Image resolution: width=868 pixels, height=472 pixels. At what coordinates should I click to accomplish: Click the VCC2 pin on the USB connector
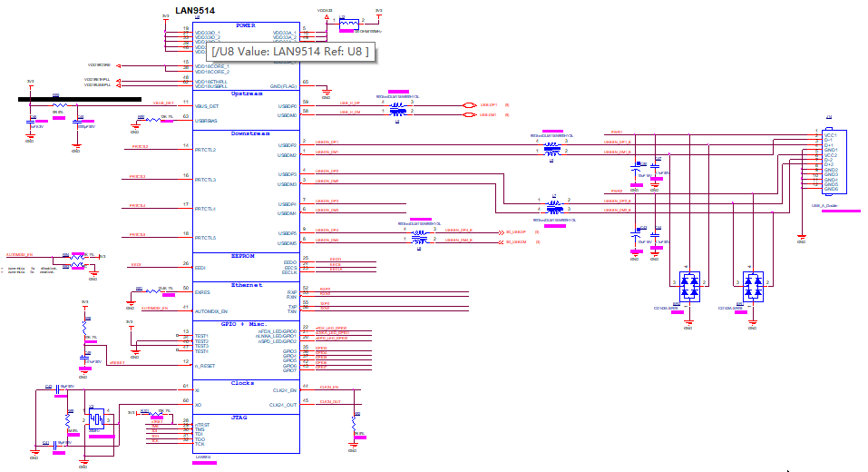click(x=830, y=155)
